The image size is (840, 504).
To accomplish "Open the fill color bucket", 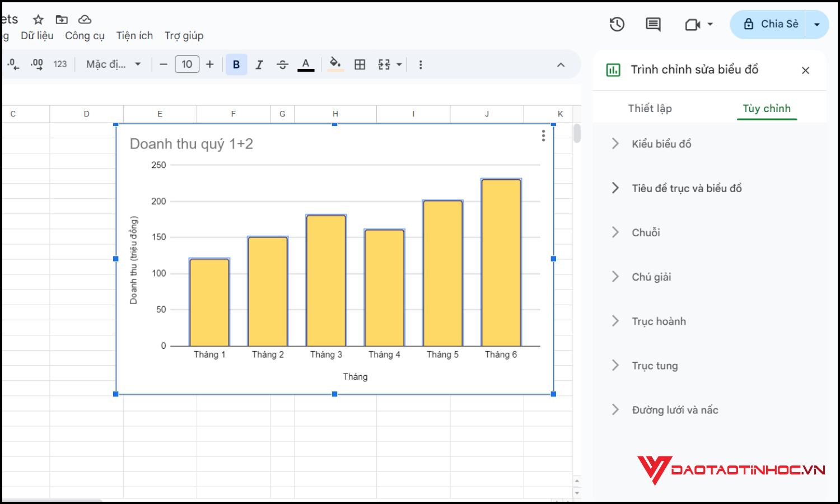I will (x=335, y=64).
